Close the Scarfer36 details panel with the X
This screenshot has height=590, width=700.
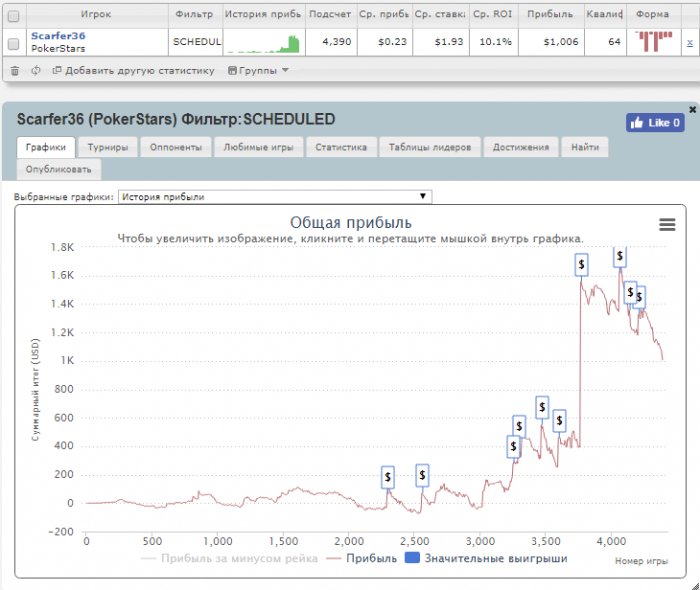(x=692, y=109)
